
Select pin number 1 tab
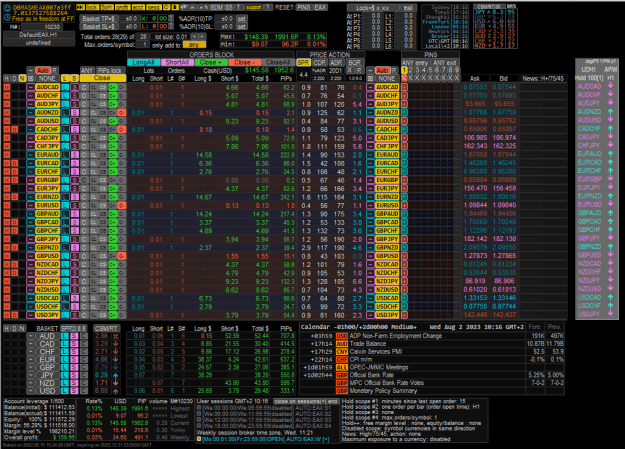pyautogui.click(x=404, y=70)
